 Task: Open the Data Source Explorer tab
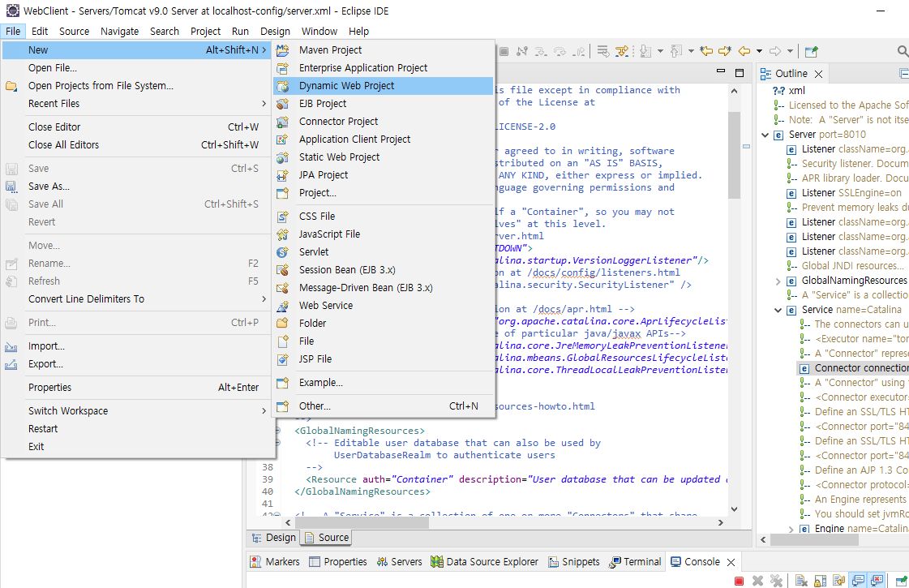click(x=485, y=562)
